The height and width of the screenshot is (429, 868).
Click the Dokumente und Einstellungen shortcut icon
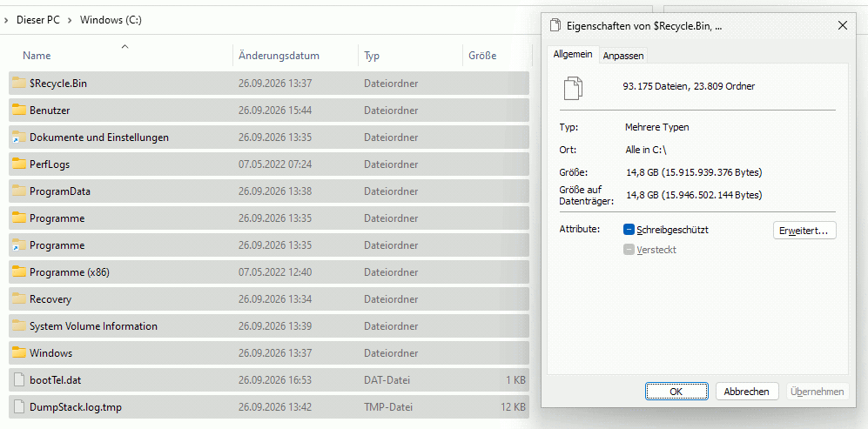(19, 137)
